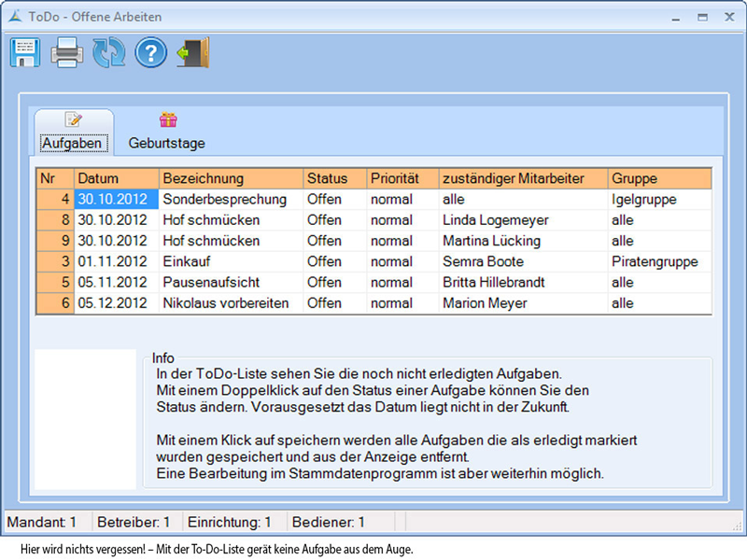Image resolution: width=747 pixels, height=560 pixels.
Task: Click the refresh arrows icon
Action: coord(108,52)
